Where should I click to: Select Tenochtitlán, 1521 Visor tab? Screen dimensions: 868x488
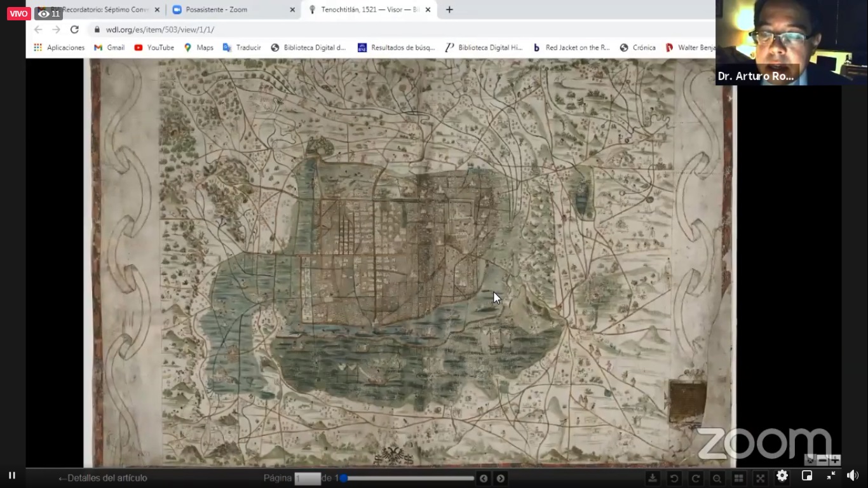coord(369,10)
